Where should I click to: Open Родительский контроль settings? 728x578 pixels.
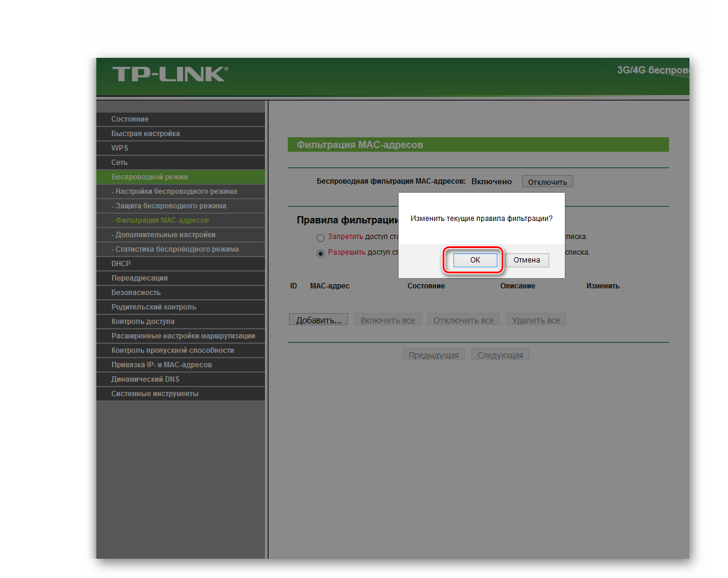pos(154,307)
